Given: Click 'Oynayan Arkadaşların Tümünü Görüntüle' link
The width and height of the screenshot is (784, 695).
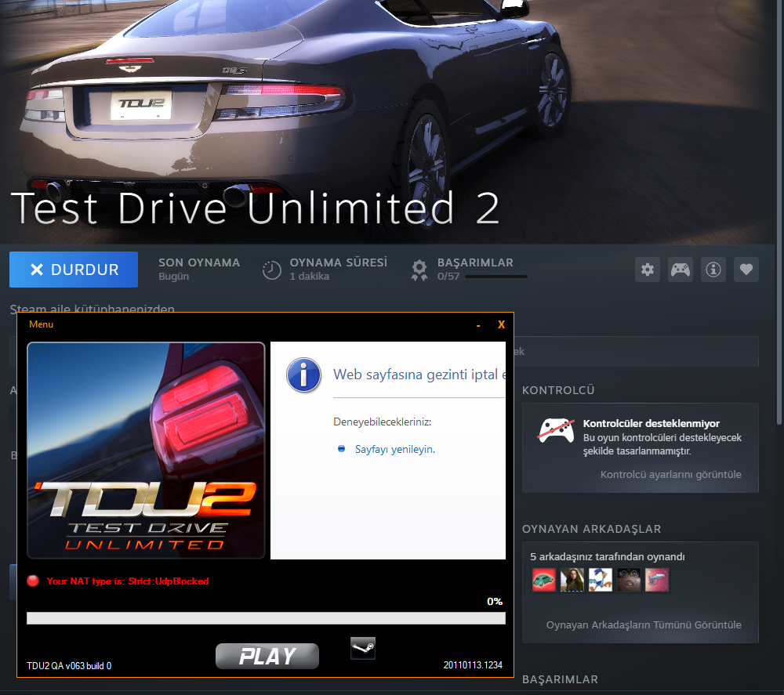Looking at the screenshot, I should 644,624.
